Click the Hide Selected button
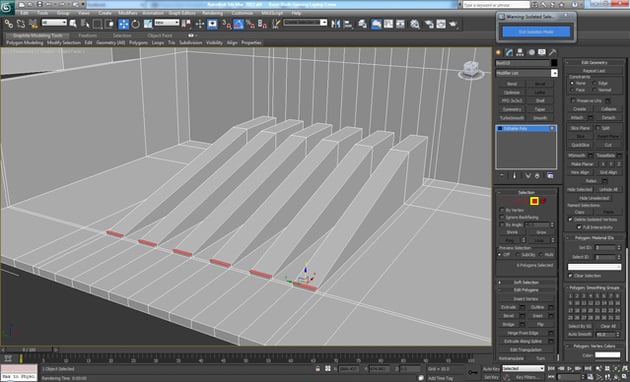Viewport: 630px width, 382px height. 579,190
